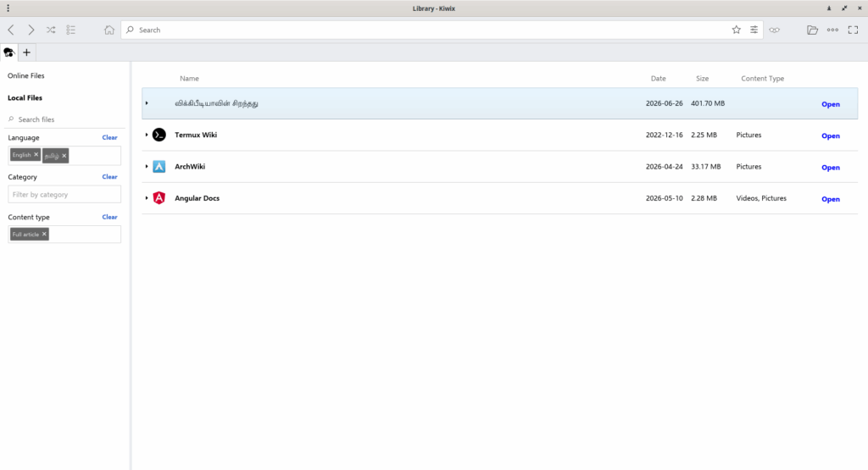Open the window menu dots in title bar
Image resolution: width=868 pixels, height=470 pixels.
(x=8, y=8)
